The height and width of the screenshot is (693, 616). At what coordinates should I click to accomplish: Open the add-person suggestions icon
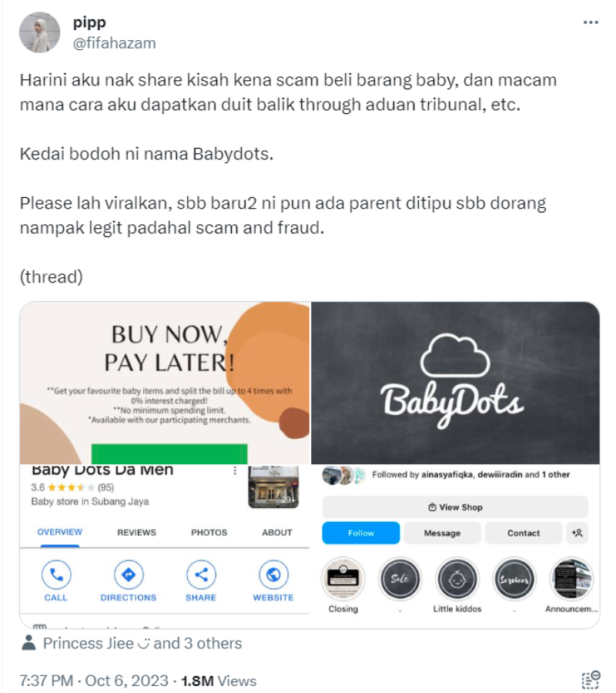[577, 533]
